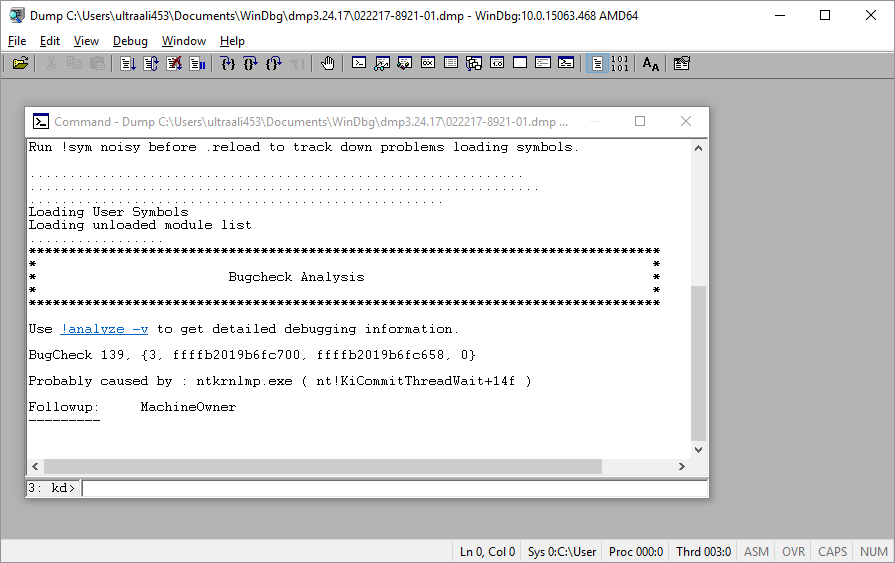Image resolution: width=895 pixels, height=563 pixels.
Task: Click the Cut scissors toolbar icon
Action: (x=51, y=63)
